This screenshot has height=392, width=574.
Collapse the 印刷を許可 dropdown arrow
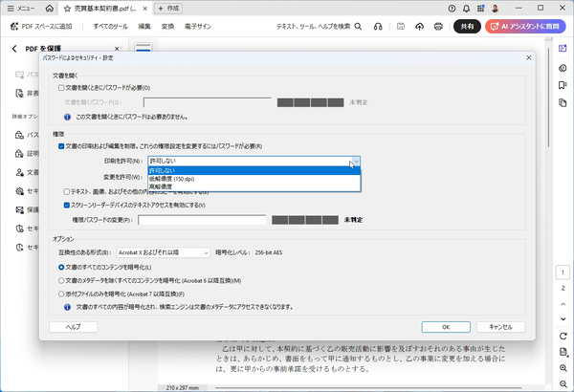(x=356, y=161)
